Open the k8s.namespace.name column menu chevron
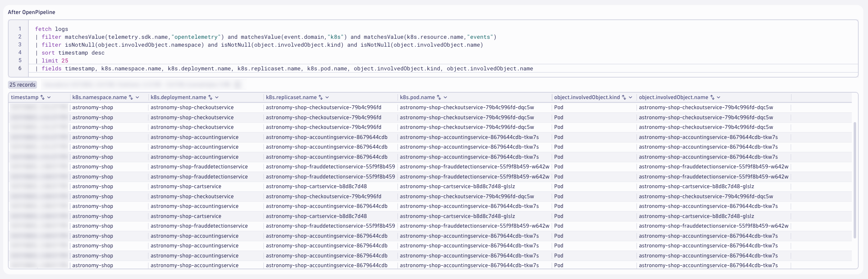The width and height of the screenshot is (868, 279). (x=137, y=97)
